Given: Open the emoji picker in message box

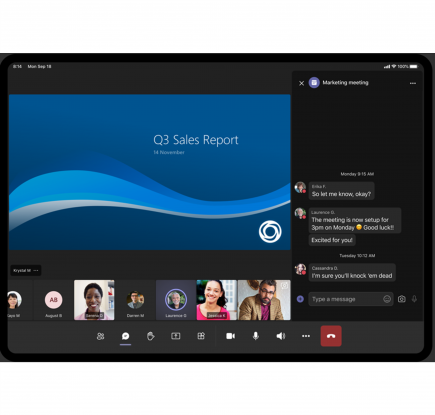Looking at the screenshot, I should pyautogui.click(x=387, y=299).
